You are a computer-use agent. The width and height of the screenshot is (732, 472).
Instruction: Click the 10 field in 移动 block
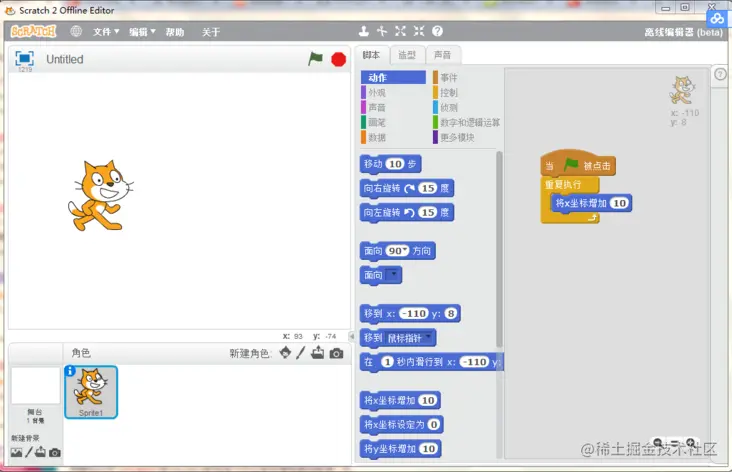(395, 164)
